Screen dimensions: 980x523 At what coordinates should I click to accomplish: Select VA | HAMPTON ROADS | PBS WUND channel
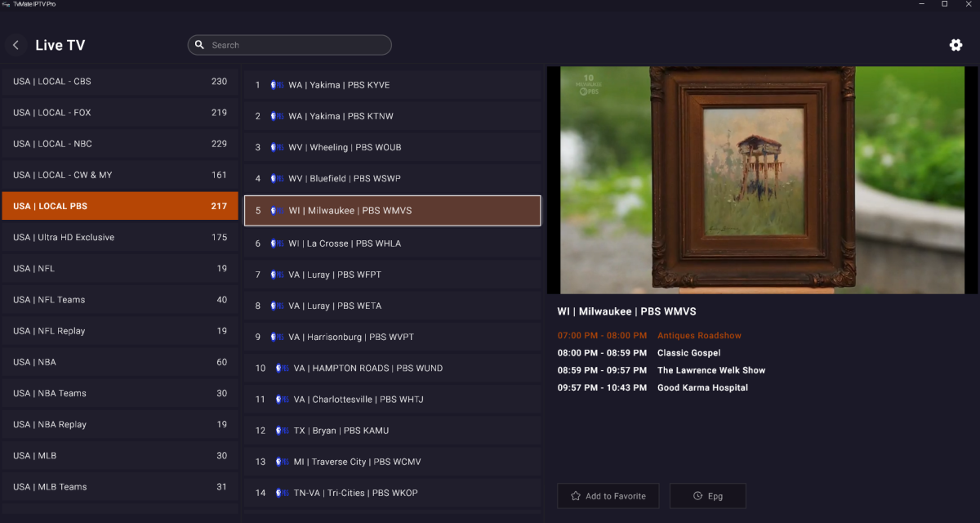tap(392, 369)
